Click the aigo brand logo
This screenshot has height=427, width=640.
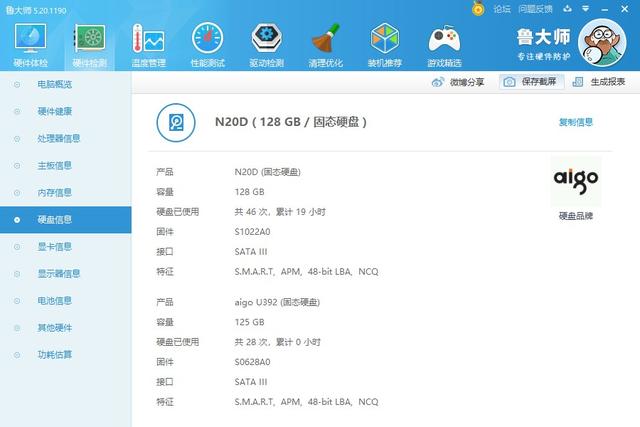pos(576,181)
